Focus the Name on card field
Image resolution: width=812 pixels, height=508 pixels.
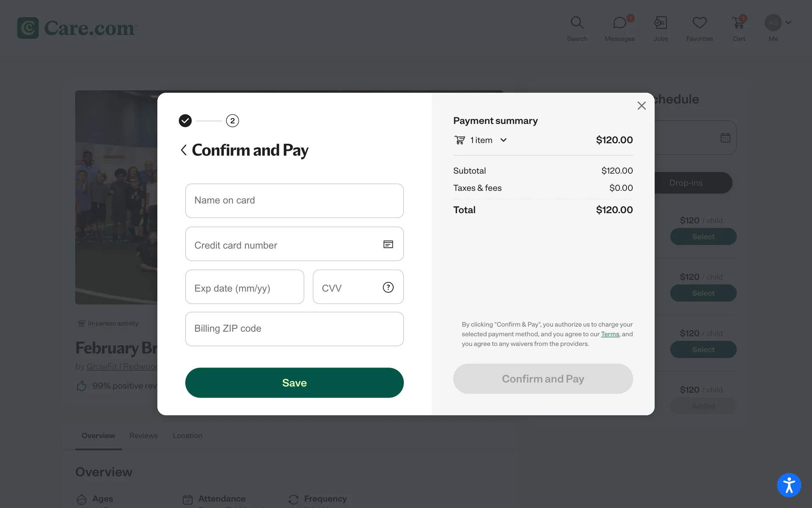pyautogui.click(x=294, y=201)
